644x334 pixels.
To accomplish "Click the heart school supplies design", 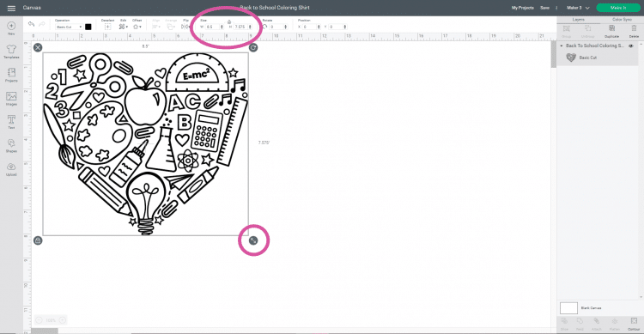I will click(146, 143).
